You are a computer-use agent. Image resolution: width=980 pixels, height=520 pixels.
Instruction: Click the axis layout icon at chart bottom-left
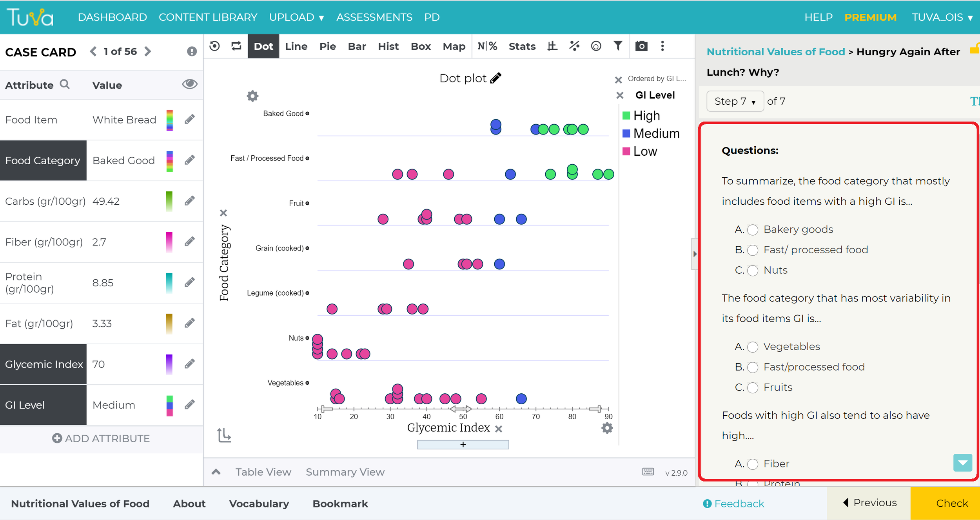(x=224, y=435)
